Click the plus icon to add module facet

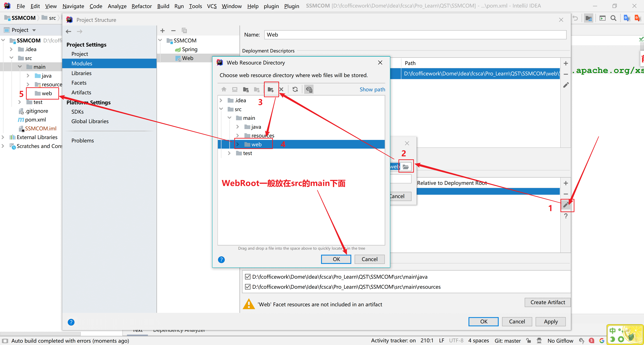(163, 30)
